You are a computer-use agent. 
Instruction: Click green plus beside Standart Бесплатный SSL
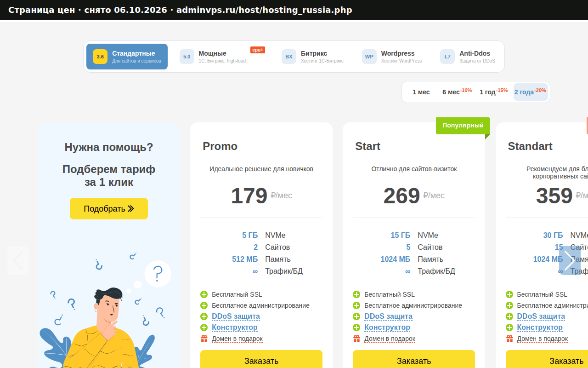point(509,294)
